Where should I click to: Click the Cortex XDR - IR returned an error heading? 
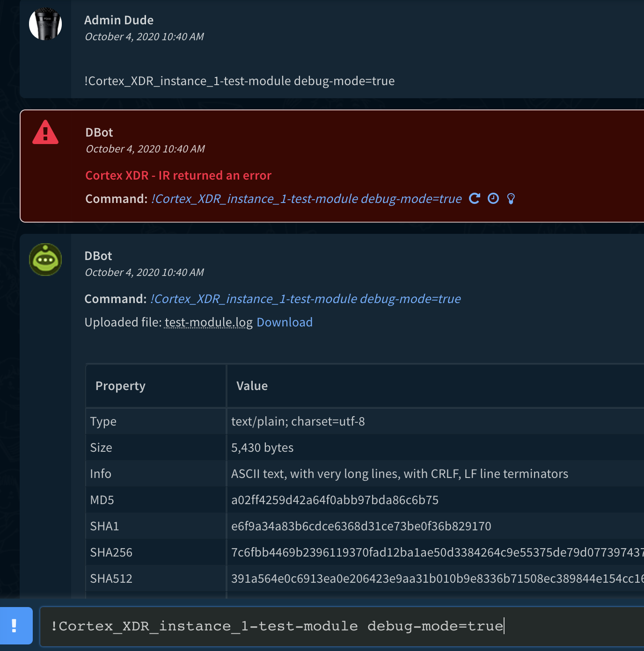click(178, 175)
